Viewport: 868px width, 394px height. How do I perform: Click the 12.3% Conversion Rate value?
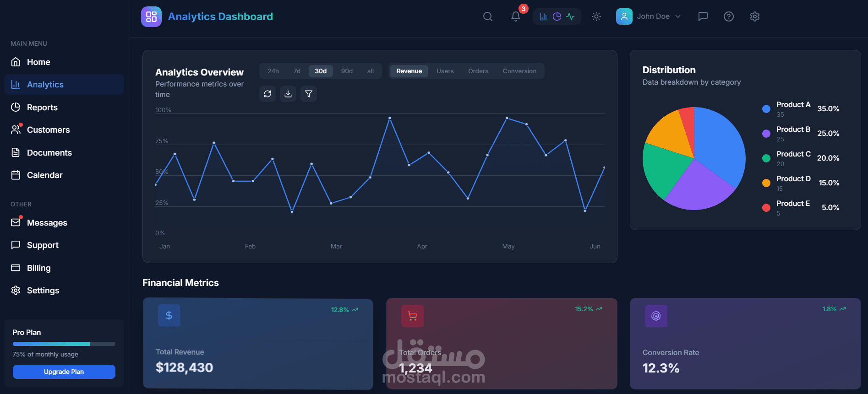click(661, 368)
